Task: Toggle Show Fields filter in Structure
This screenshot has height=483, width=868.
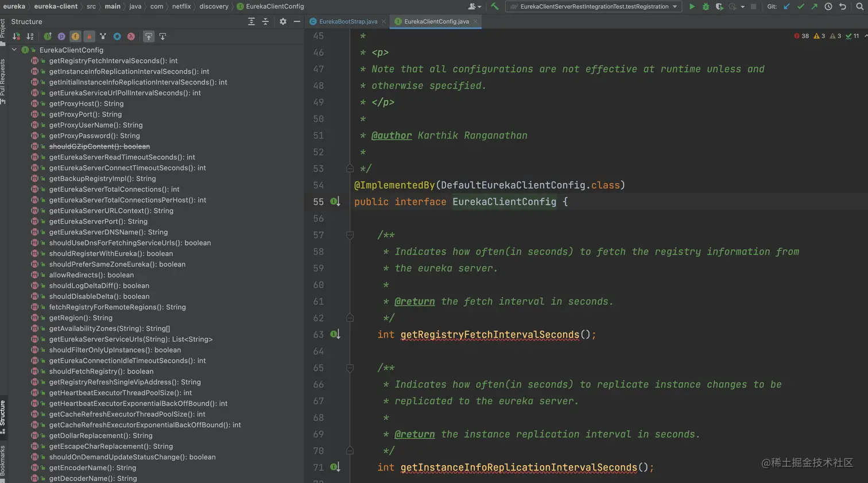Action: [75, 36]
